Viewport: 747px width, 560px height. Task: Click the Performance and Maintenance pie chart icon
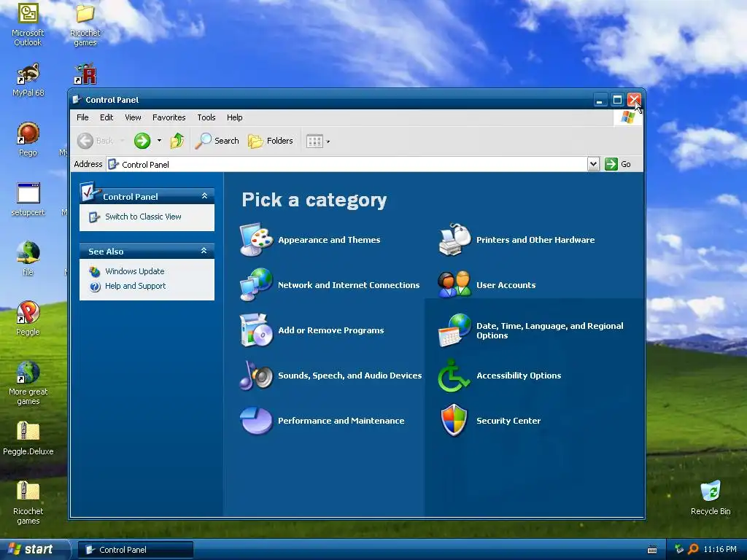coord(256,421)
